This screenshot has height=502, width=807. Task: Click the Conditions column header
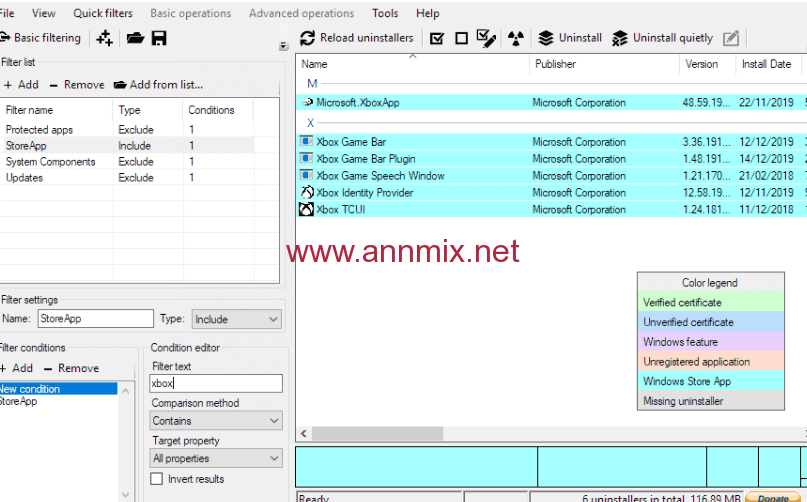click(x=217, y=110)
